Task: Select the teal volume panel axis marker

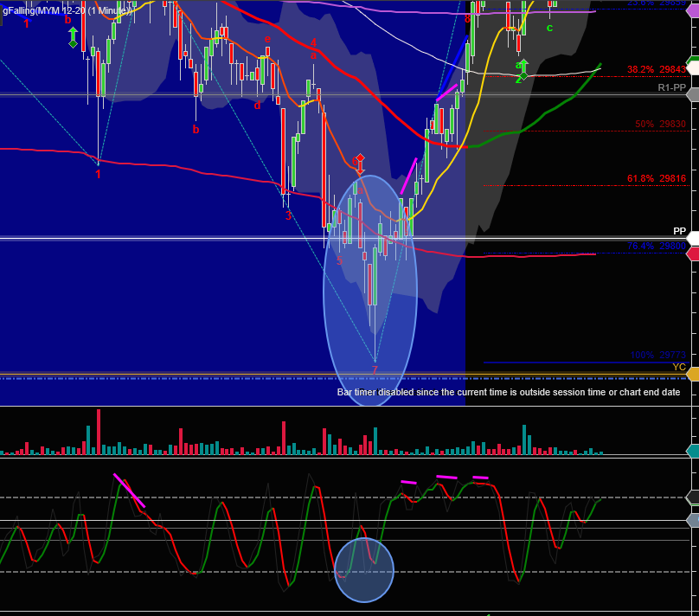Action: [692, 451]
